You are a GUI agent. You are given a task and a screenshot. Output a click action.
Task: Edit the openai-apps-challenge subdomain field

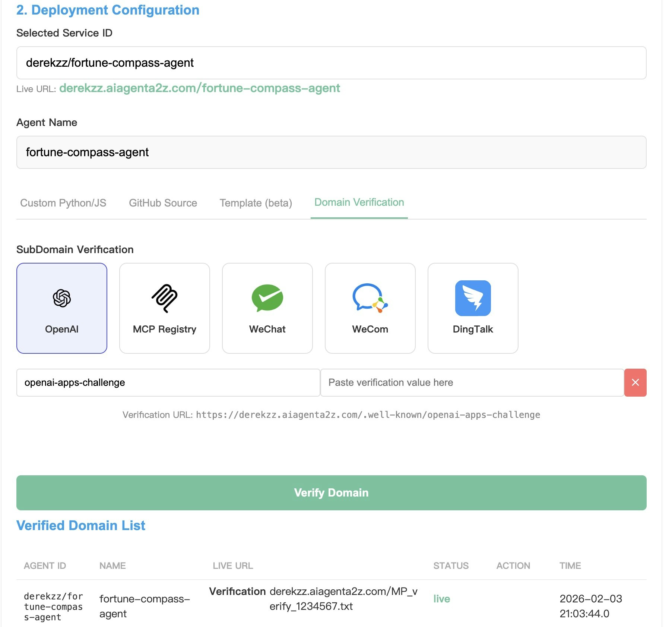(x=168, y=382)
